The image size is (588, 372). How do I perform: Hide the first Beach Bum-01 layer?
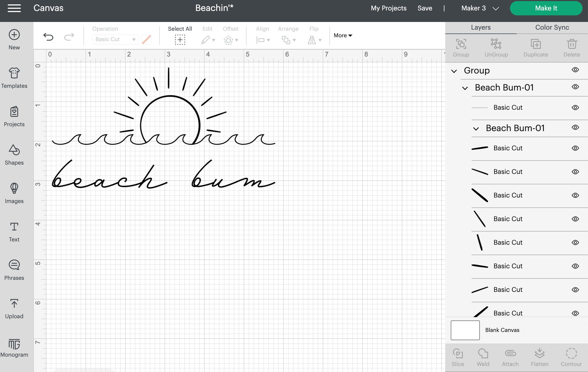point(575,87)
